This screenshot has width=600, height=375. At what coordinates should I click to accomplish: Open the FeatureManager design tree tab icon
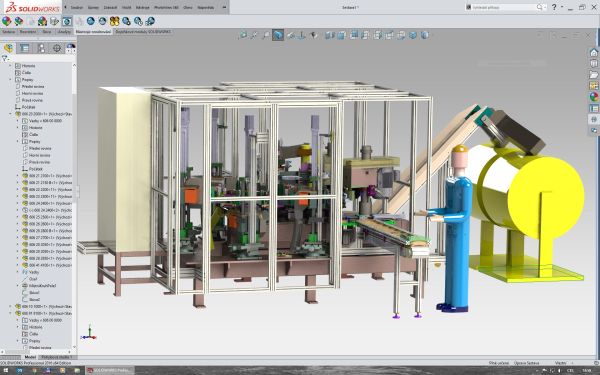click(8, 48)
